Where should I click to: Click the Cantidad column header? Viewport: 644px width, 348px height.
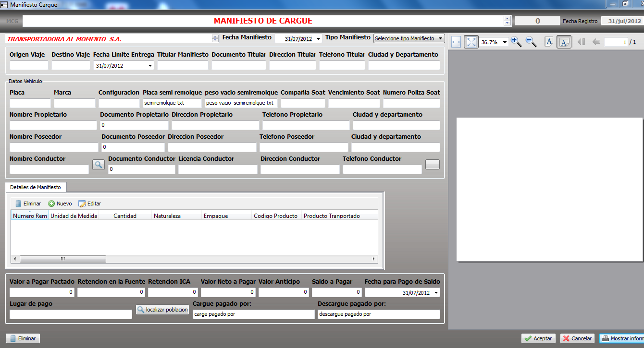click(125, 216)
